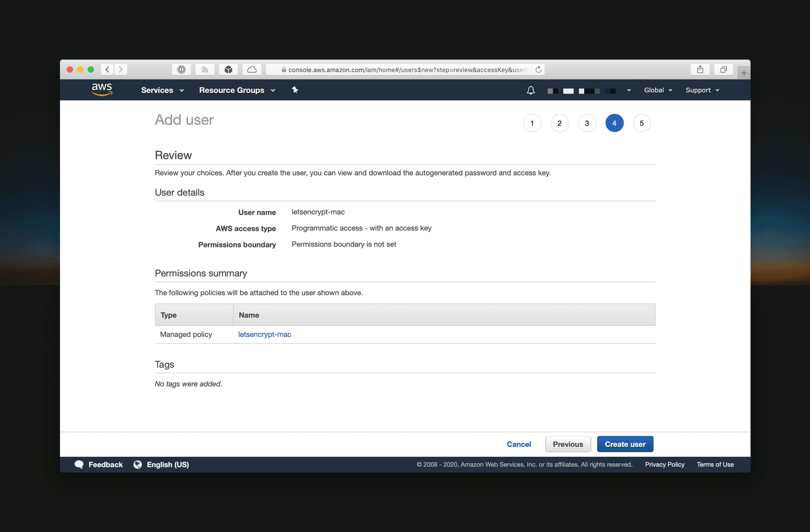Click the iCloud icon in the toolbar
Image resolution: width=810 pixels, height=532 pixels.
tap(252, 69)
